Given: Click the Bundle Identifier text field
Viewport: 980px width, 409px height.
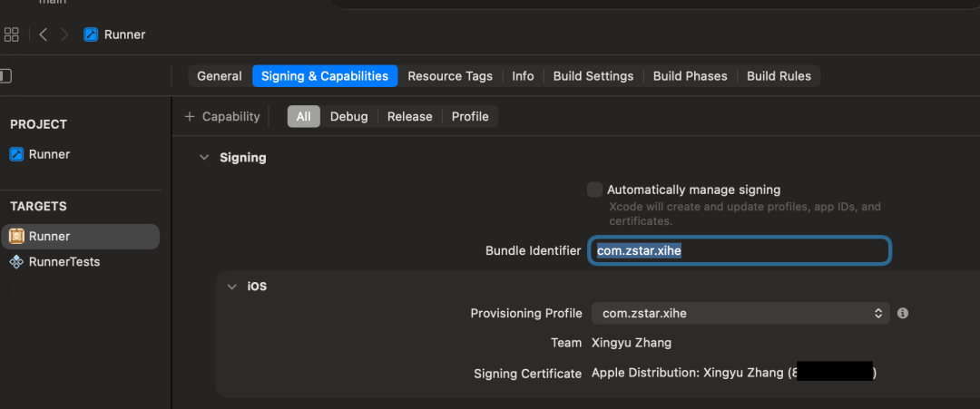Looking at the screenshot, I should click(x=740, y=251).
